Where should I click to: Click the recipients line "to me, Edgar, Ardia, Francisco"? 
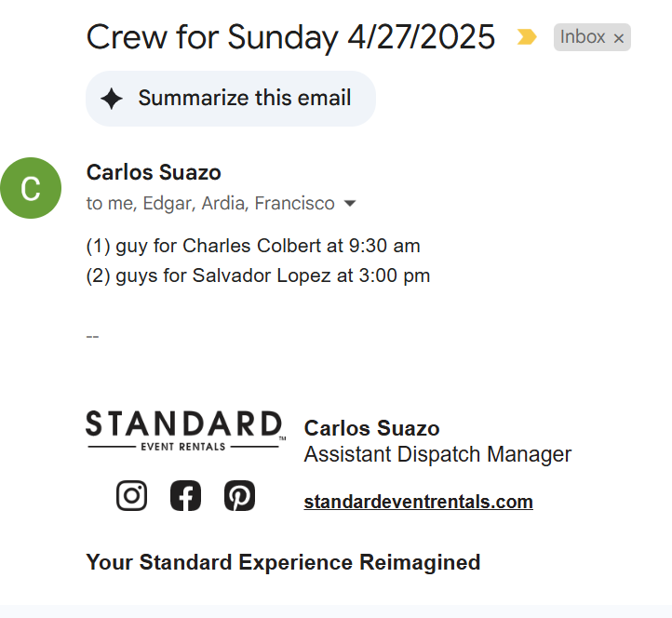(x=210, y=203)
